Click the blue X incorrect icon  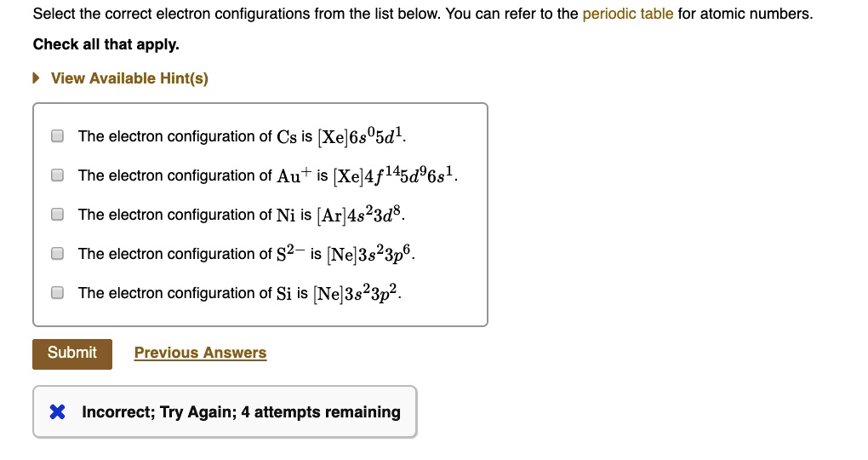click(x=58, y=412)
